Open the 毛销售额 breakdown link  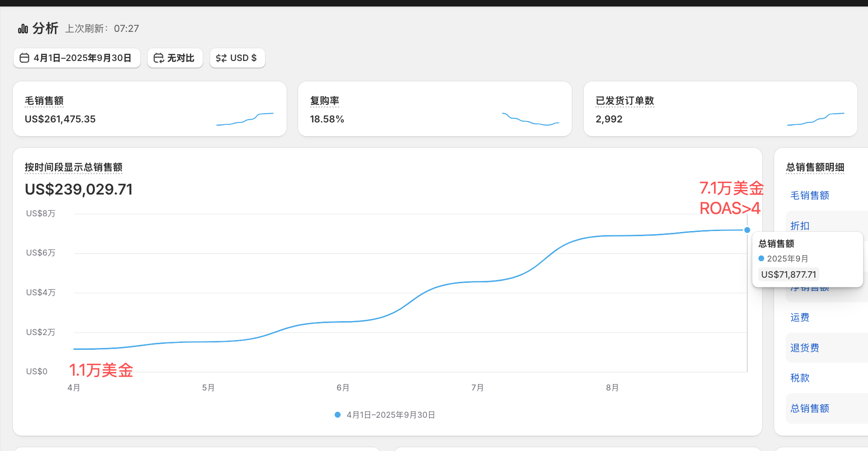[809, 195]
